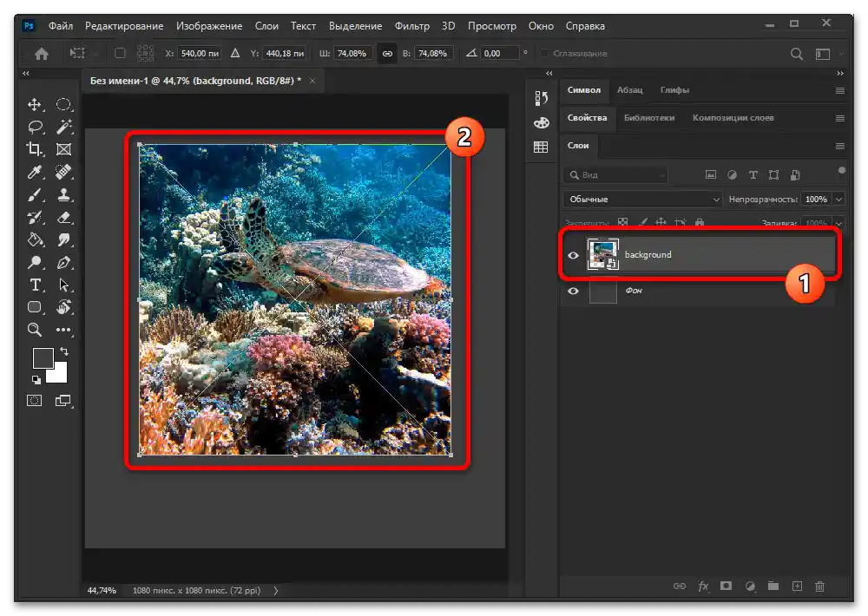Switch to the Библиотеки tab
This screenshot has height=616, width=868.
pos(649,118)
